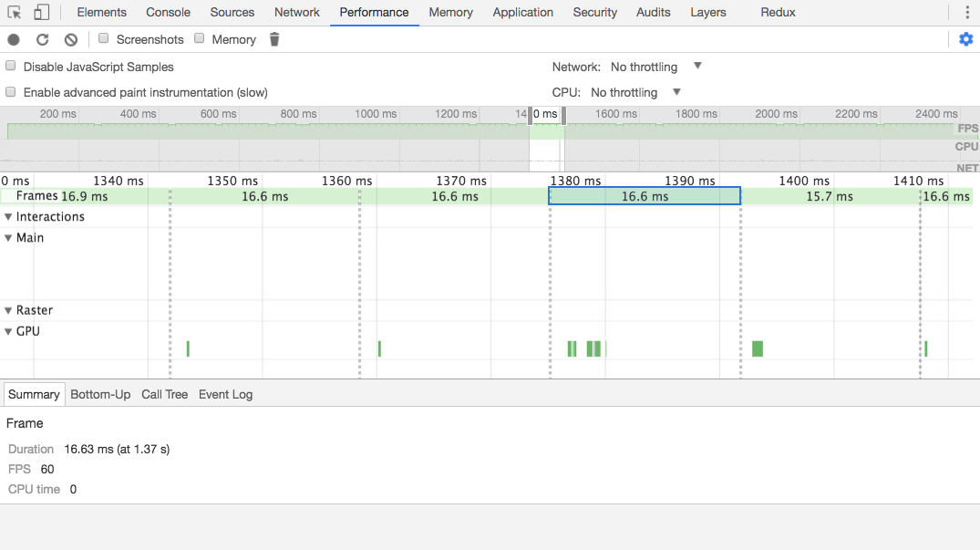Open the Call Tree tab
Viewport: 980px width, 550px height.
(164, 394)
